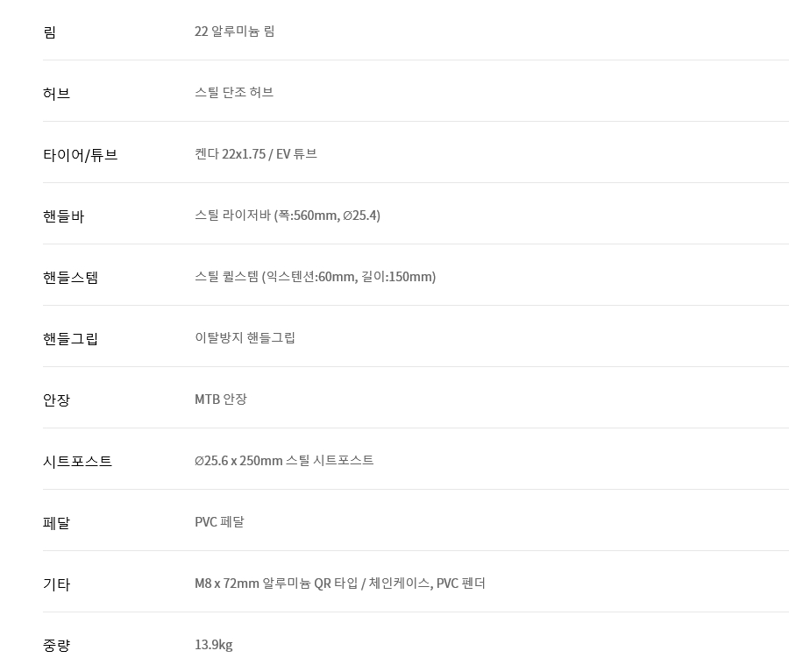Select the 켄다 22x1.75 / EV 튜브 text

[256, 154]
